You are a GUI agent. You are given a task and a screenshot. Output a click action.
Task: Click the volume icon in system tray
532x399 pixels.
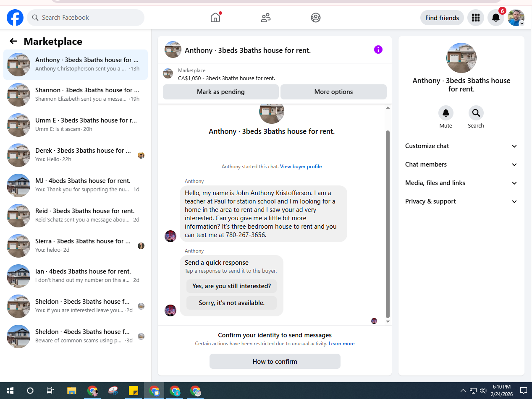(483, 391)
